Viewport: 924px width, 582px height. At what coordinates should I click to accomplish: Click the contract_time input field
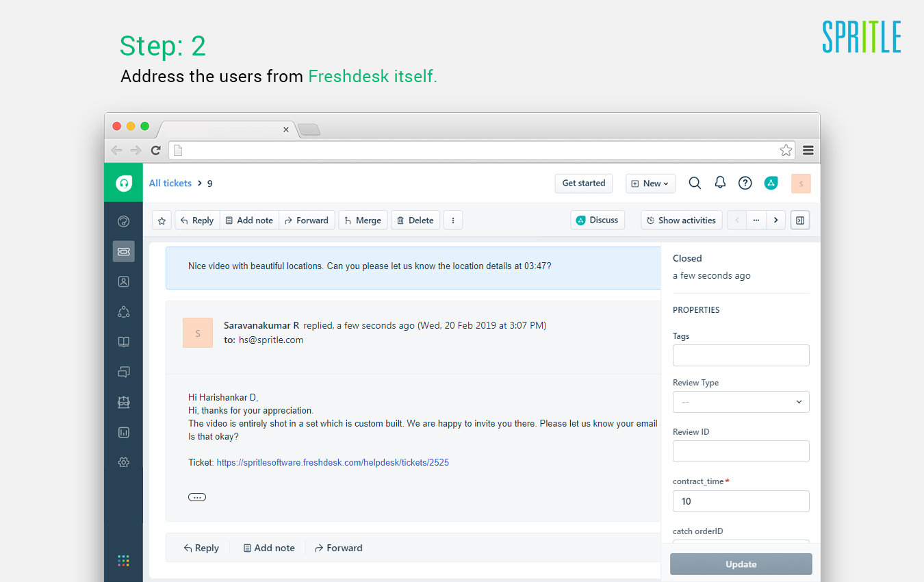point(741,501)
